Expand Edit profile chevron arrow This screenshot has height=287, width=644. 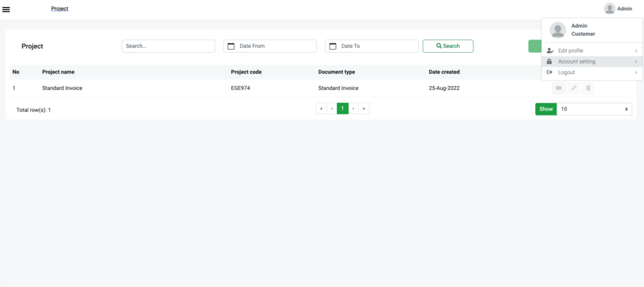(x=636, y=51)
